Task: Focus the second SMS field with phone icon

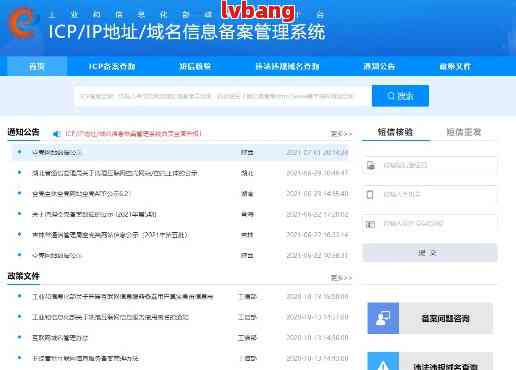Action: pos(430,195)
